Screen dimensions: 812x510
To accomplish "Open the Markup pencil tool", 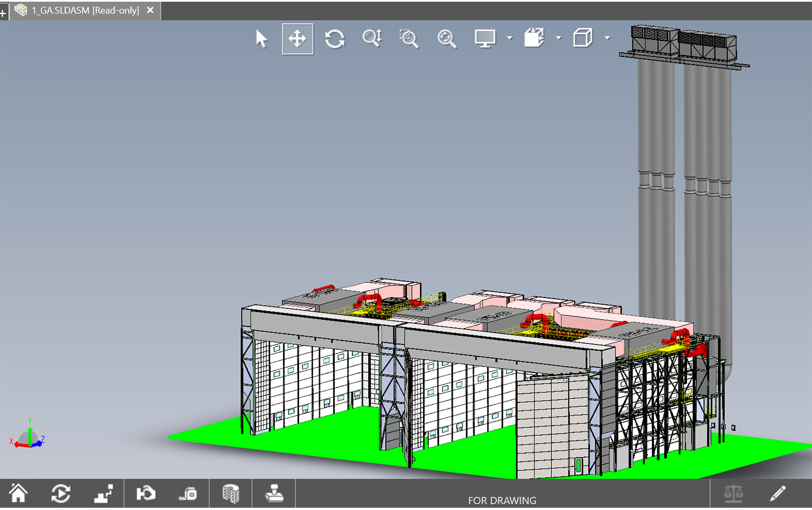I will pyautogui.click(x=777, y=494).
